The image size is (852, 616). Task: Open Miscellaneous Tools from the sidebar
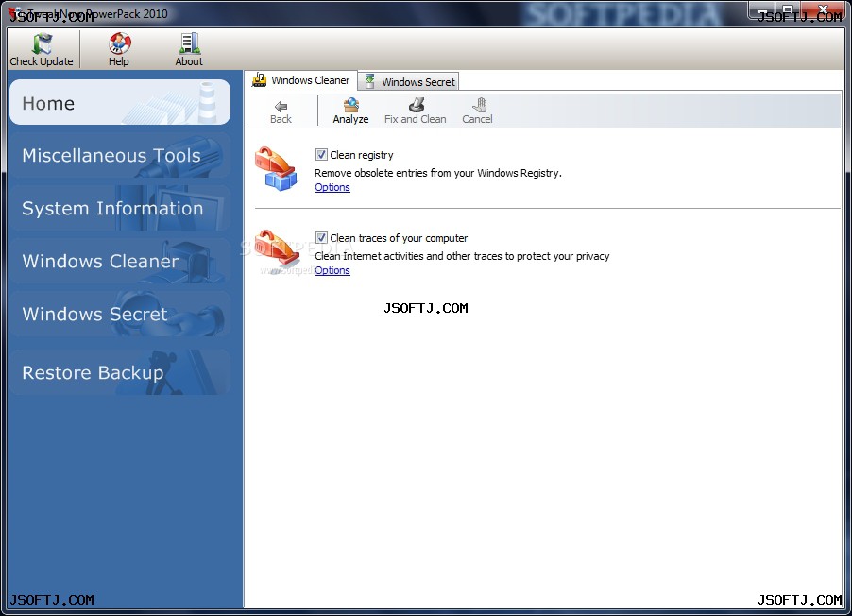(120, 156)
